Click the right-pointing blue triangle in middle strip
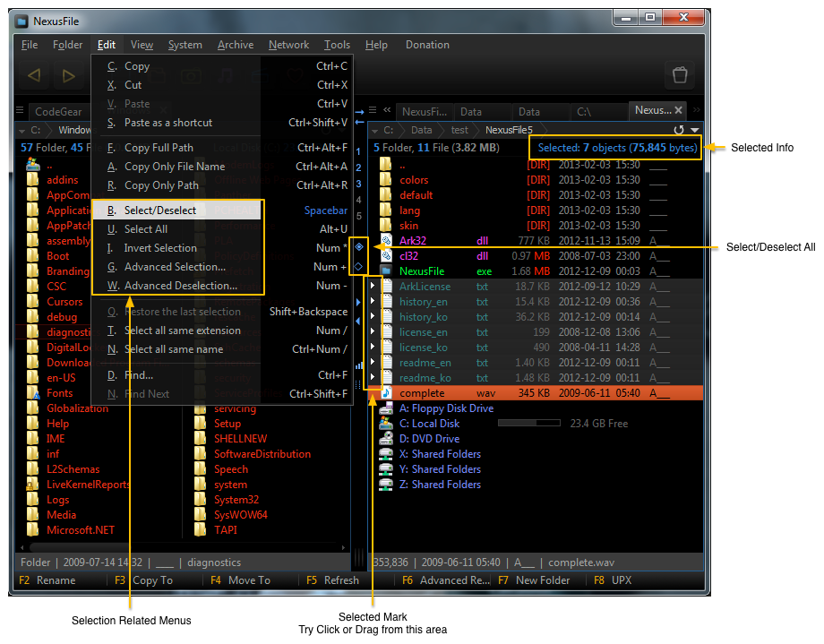This screenshot has height=644, width=824. [358, 302]
